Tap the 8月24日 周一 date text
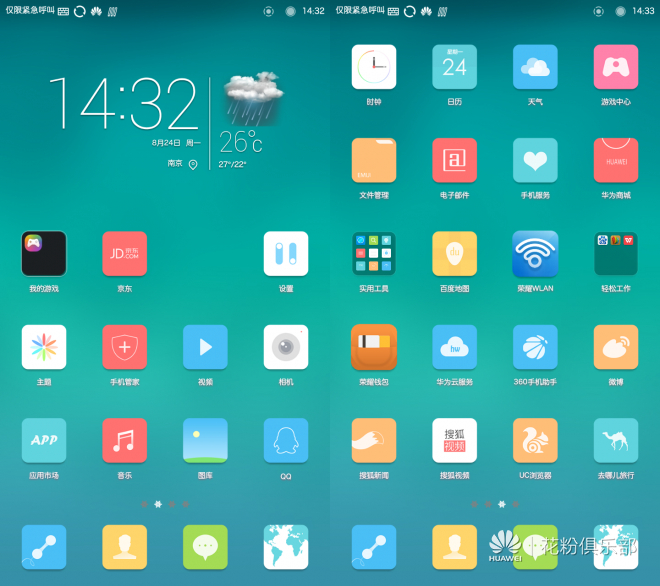This screenshot has width=660, height=586. pos(176,143)
